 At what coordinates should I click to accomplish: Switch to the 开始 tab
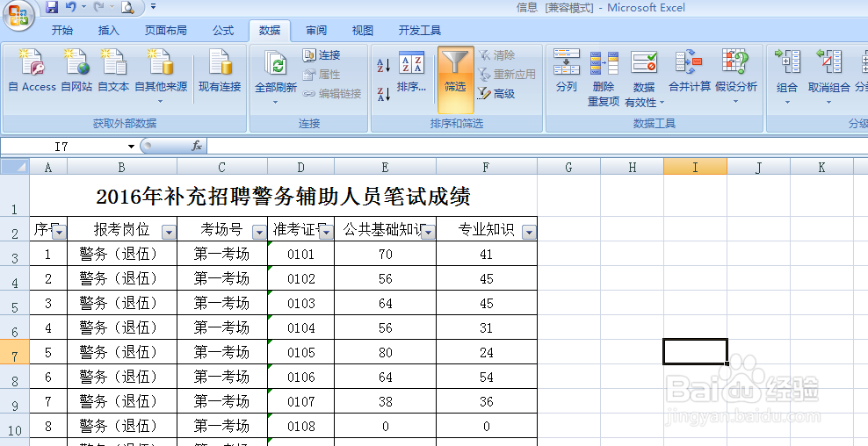[62, 31]
